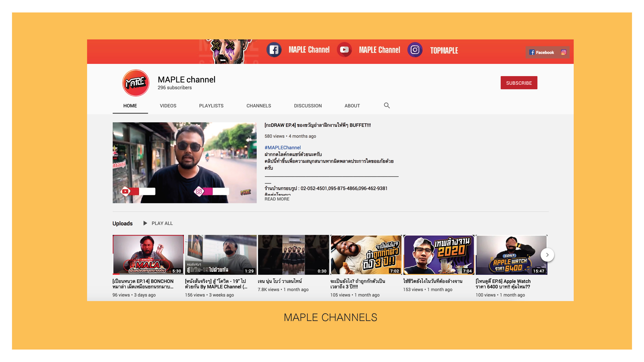This screenshot has height=362, width=644.
Task: Open the ABOUT tab
Action: (x=352, y=106)
